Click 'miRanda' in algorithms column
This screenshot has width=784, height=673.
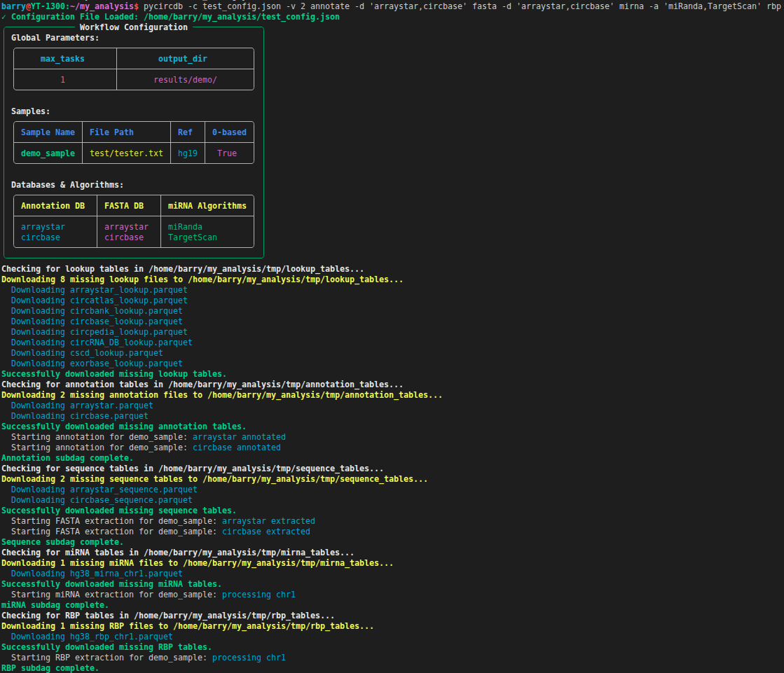(x=185, y=227)
